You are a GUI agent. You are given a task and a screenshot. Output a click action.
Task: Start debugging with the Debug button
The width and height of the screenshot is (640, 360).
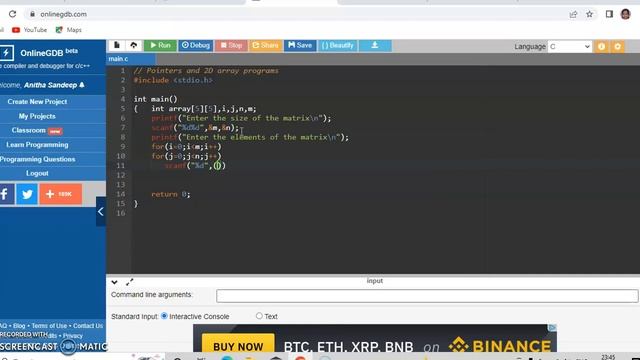point(196,45)
